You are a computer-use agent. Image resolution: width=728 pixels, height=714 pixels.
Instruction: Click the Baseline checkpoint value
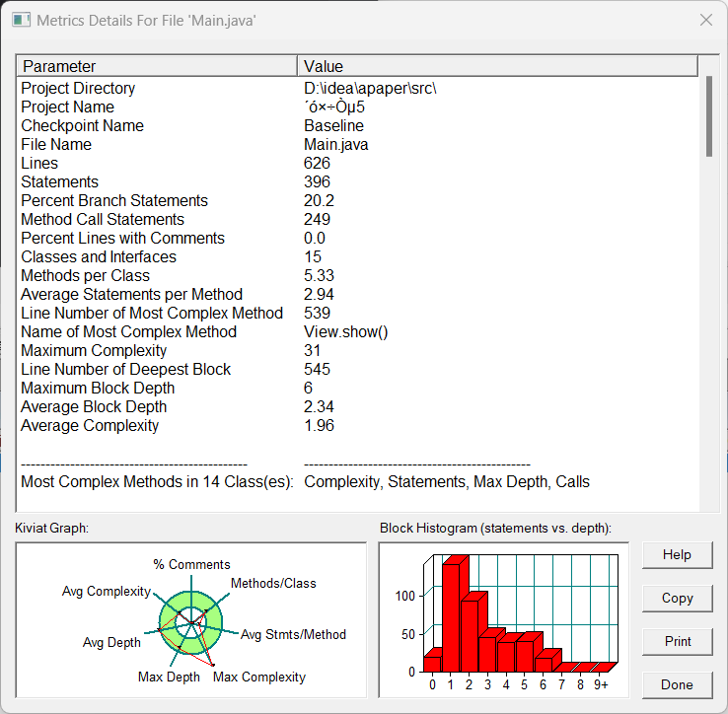(x=333, y=126)
